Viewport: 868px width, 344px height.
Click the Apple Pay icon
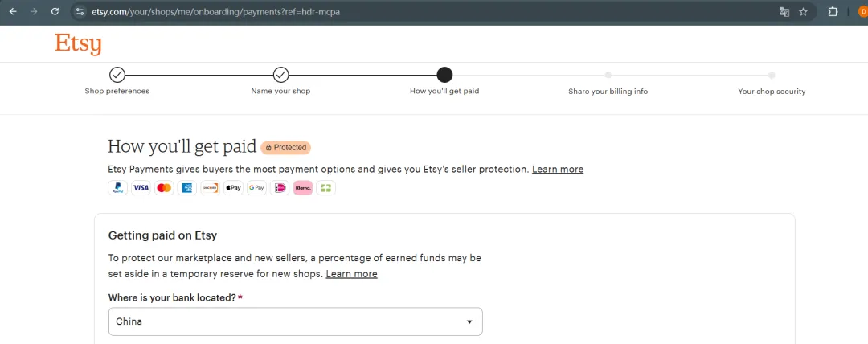(233, 188)
